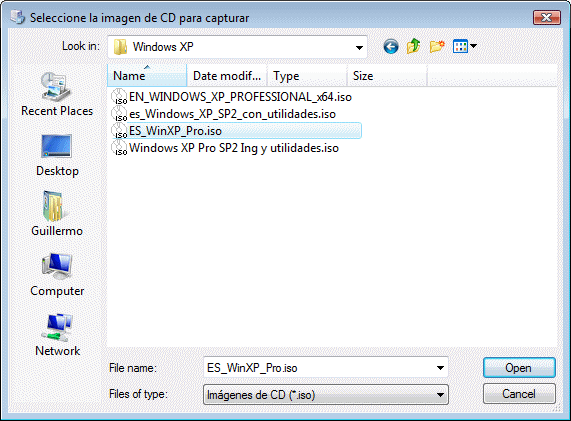Expand the File name dropdown arrow

(440, 368)
